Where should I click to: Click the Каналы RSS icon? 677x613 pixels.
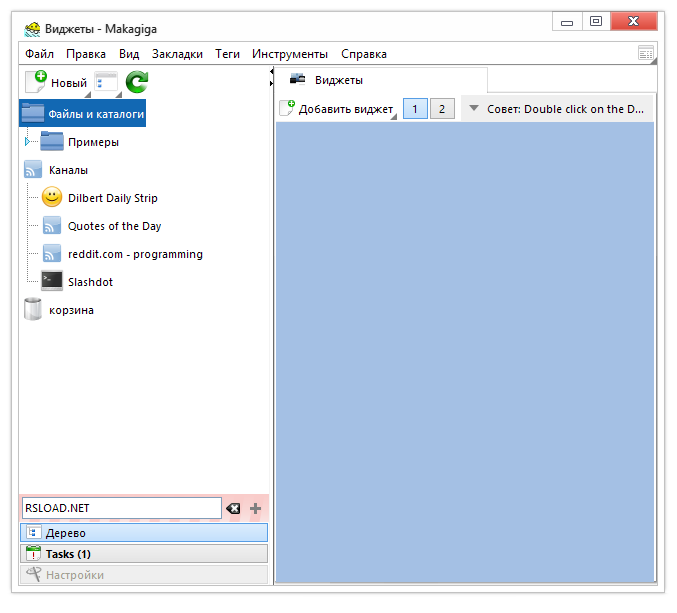(x=33, y=170)
